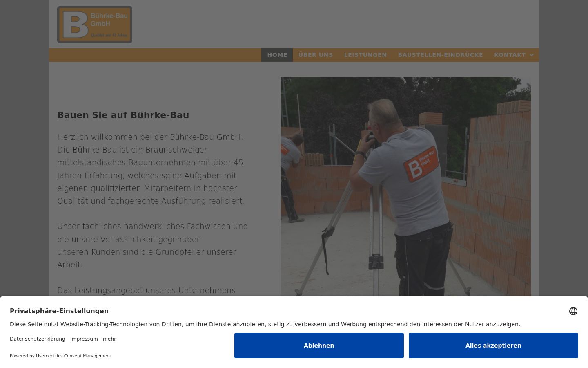This screenshot has width=588, height=368.
Task: Open the Datenschutzerklärung link
Action: (38, 339)
